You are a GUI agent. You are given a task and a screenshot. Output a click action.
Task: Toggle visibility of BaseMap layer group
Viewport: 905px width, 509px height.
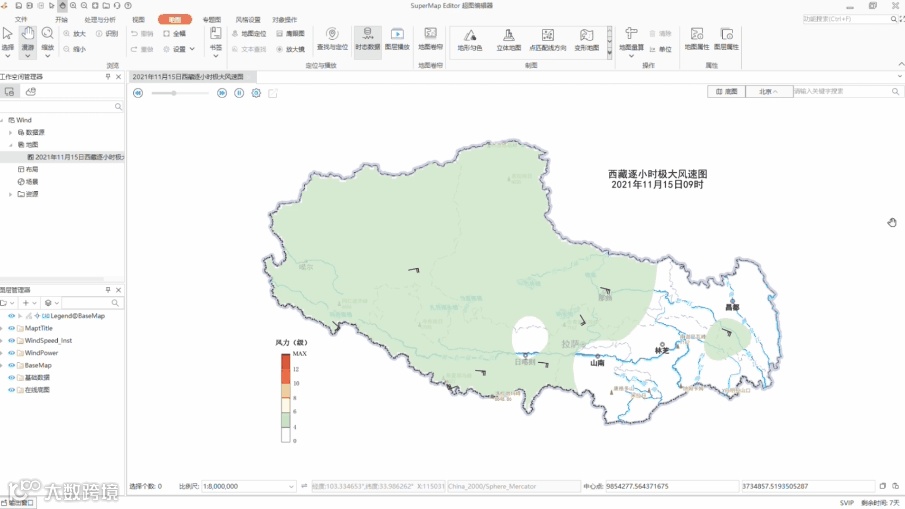[x=11, y=365]
